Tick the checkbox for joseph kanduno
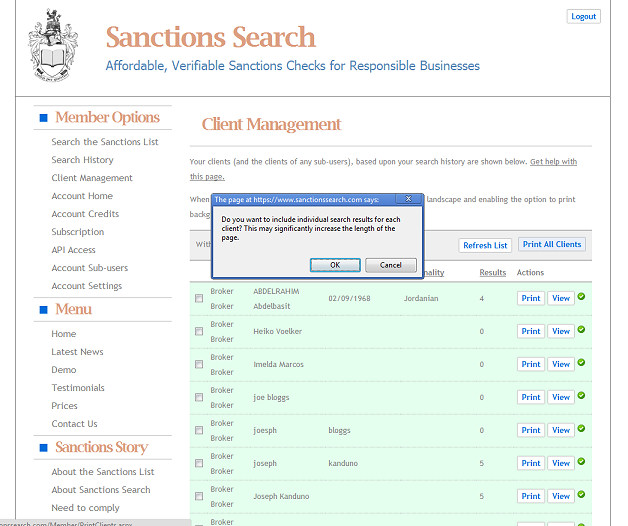 coord(199,464)
